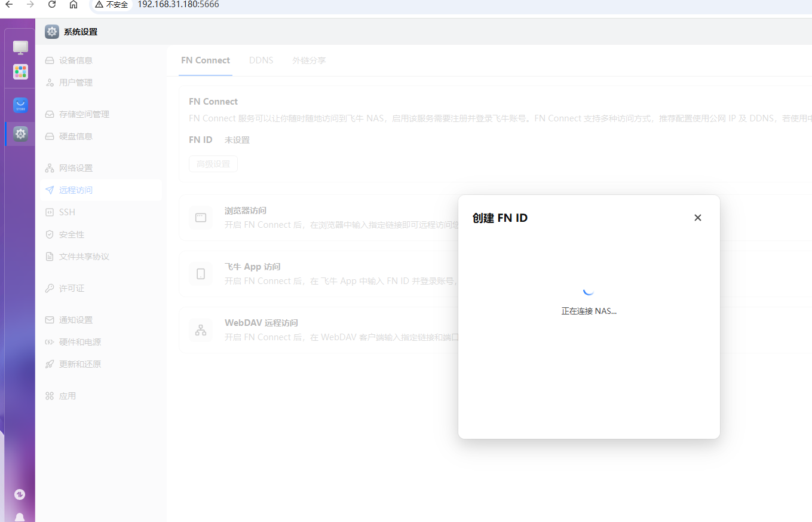Switch to the FN Connect tab
812x522 pixels.
(206, 60)
